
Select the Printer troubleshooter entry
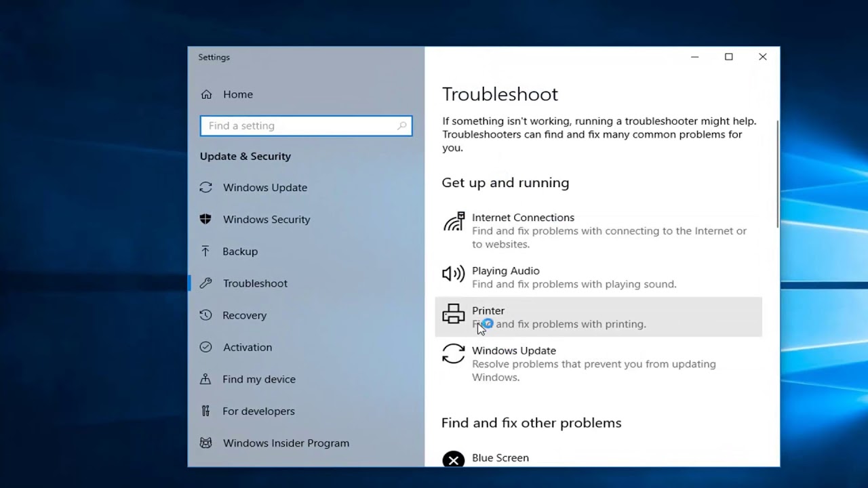tap(598, 317)
